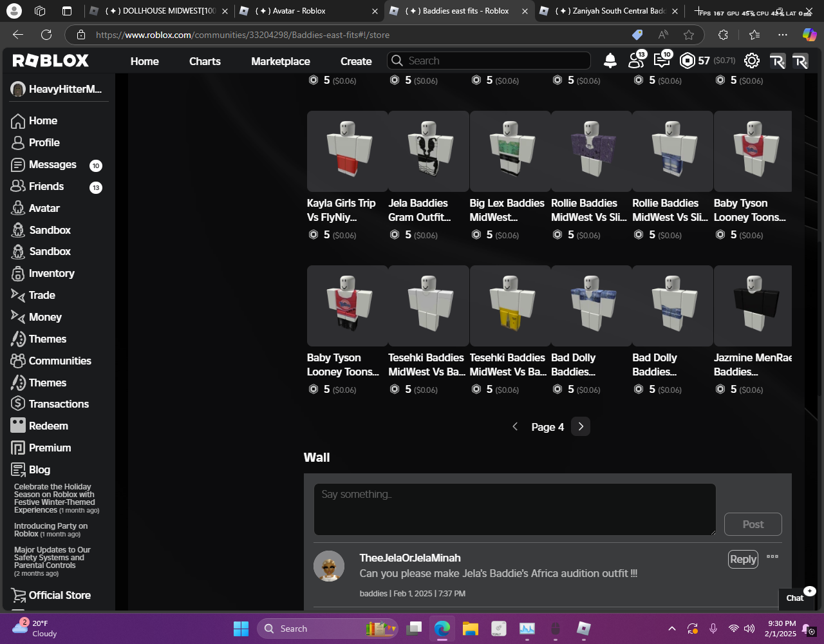Go to previous store page
Image resolution: width=824 pixels, height=644 pixels.
(x=515, y=426)
